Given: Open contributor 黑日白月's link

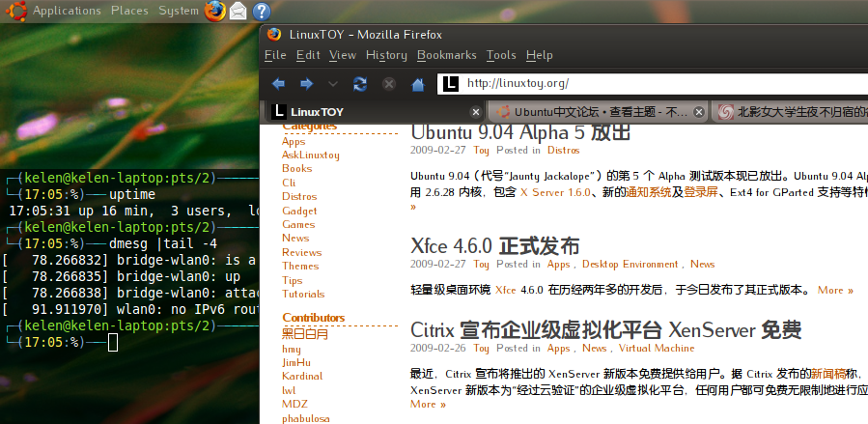Looking at the screenshot, I should (305, 334).
